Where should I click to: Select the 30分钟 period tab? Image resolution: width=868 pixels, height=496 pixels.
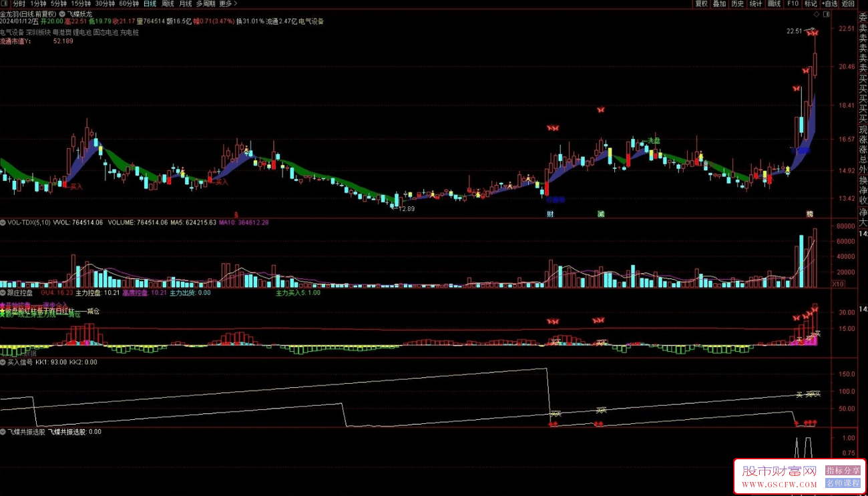click(105, 3)
